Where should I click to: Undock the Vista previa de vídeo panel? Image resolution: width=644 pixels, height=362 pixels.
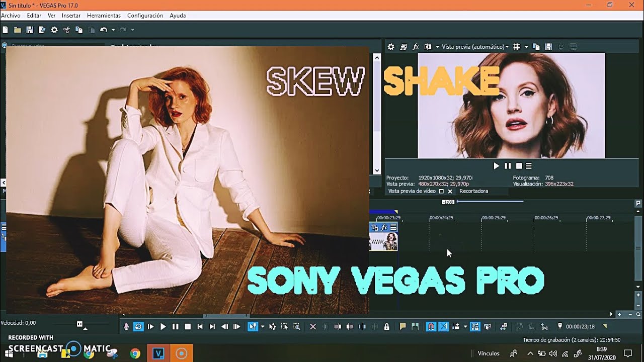click(x=441, y=192)
